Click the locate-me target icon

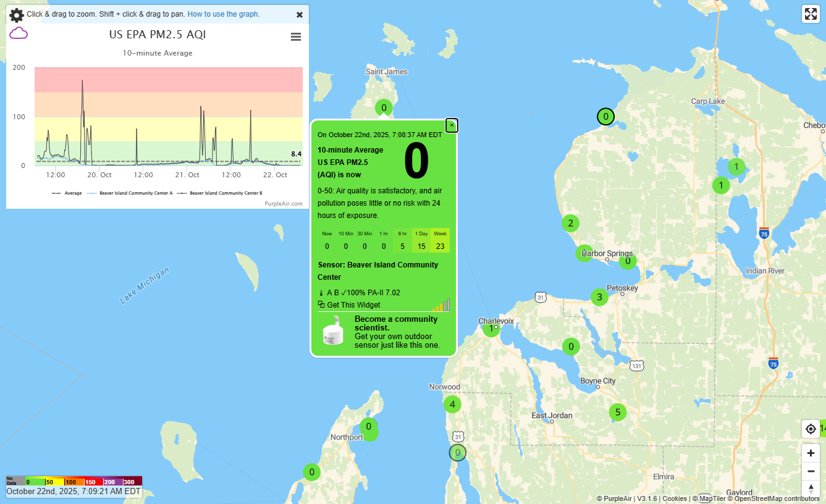click(x=811, y=429)
